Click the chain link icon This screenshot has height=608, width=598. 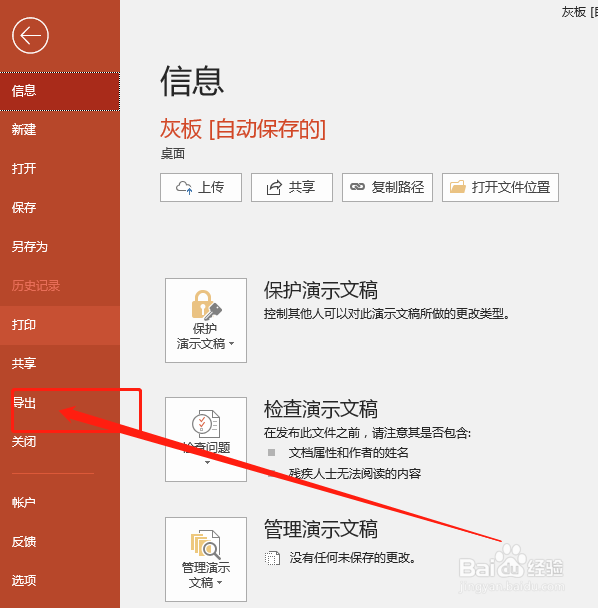(357, 187)
